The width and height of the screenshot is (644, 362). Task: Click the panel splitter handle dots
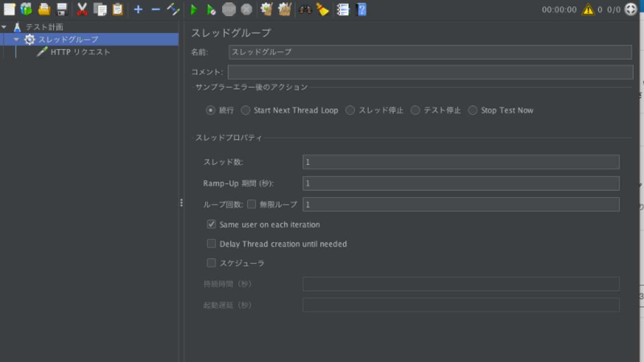(x=181, y=203)
